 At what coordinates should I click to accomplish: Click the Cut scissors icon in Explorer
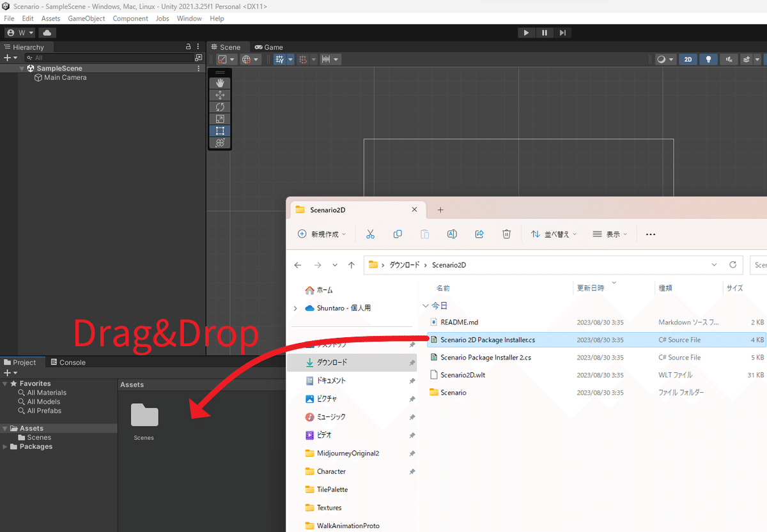(x=370, y=234)
